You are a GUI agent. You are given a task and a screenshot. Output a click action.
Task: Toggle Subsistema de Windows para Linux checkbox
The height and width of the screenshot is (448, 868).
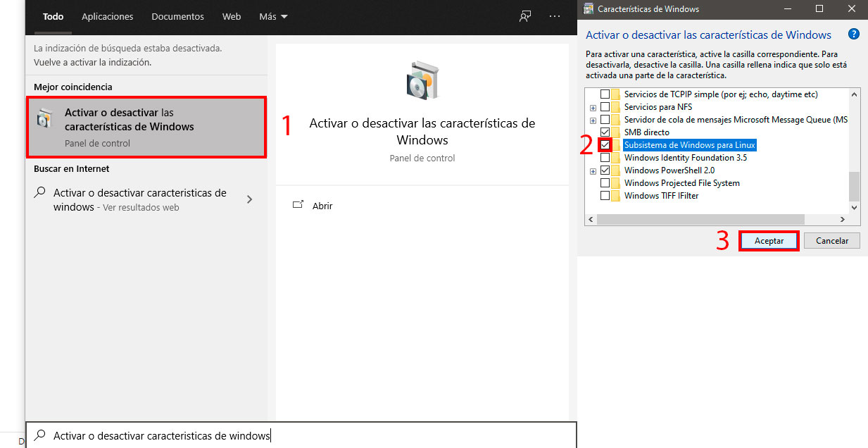click(605, 145)
